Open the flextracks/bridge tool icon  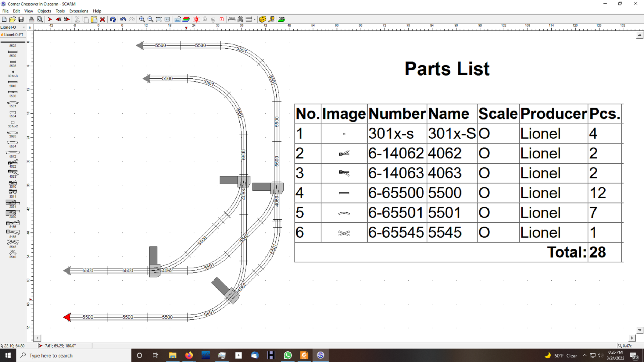coord(232,19)
